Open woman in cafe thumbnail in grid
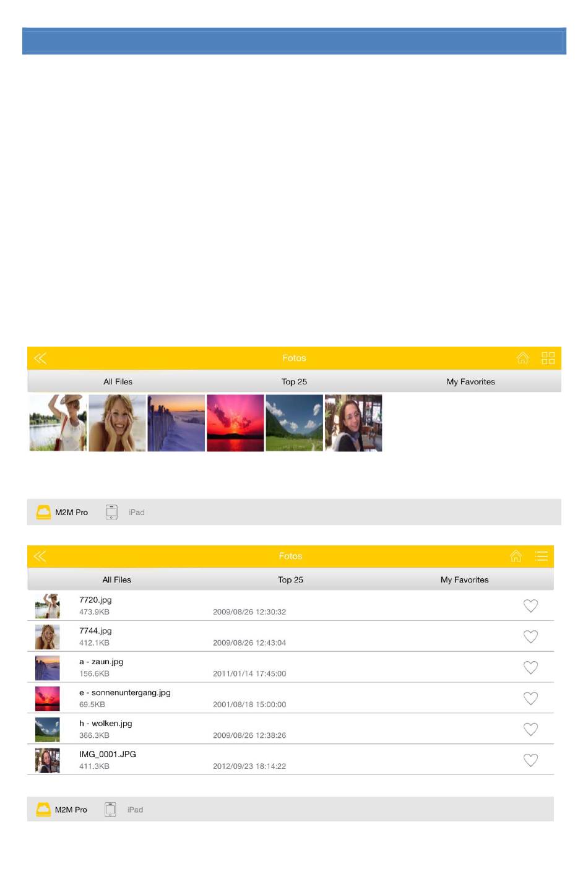The height and width of the screenshot is (879, 588). 353,423
